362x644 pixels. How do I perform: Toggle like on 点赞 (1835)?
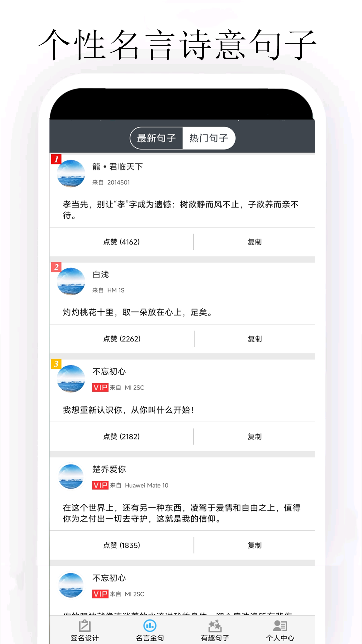click(121, 545)
